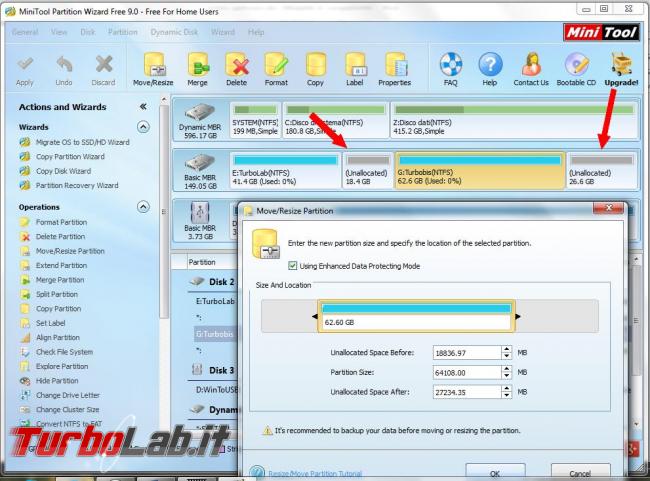Click the Partition Size input field
Viewport: 650px width, 481px height.
click(x=467, y=372)
